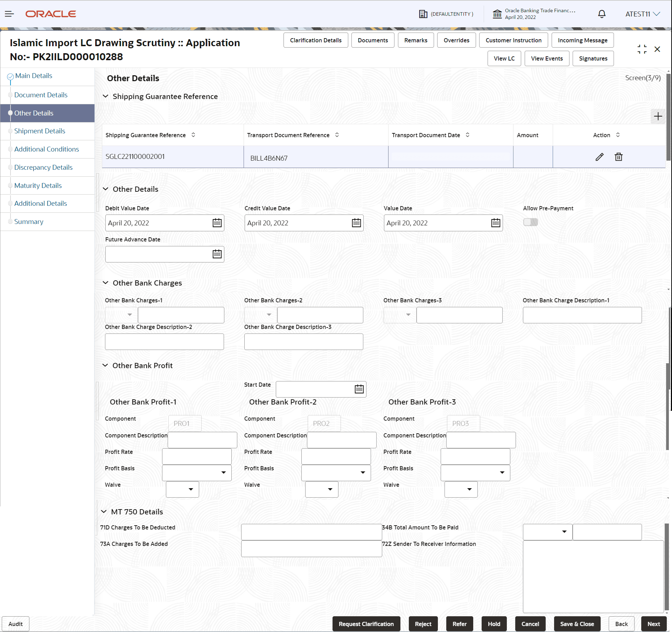Open the Credit Value Date calendar picker
This screenshot has height=632, width=672.
tap(356, 223)
